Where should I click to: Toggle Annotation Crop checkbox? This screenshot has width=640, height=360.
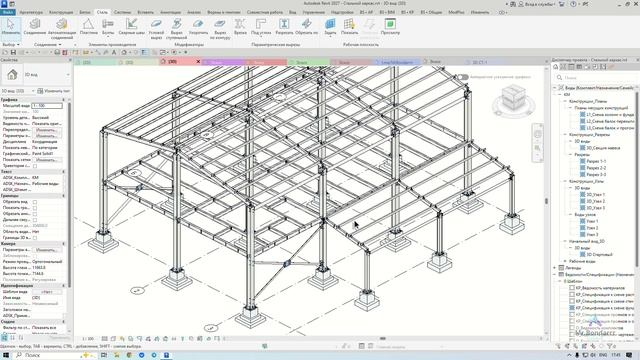35,214
